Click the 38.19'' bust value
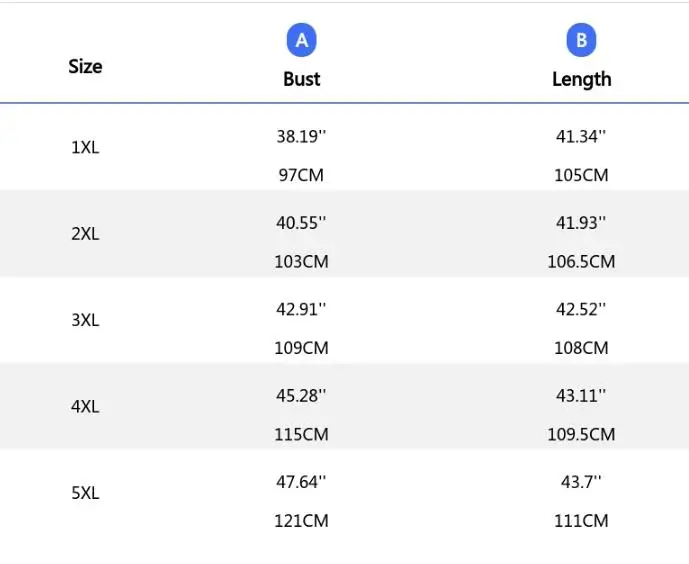This screenshot has height=564, width=689. (x=301, y=137)
